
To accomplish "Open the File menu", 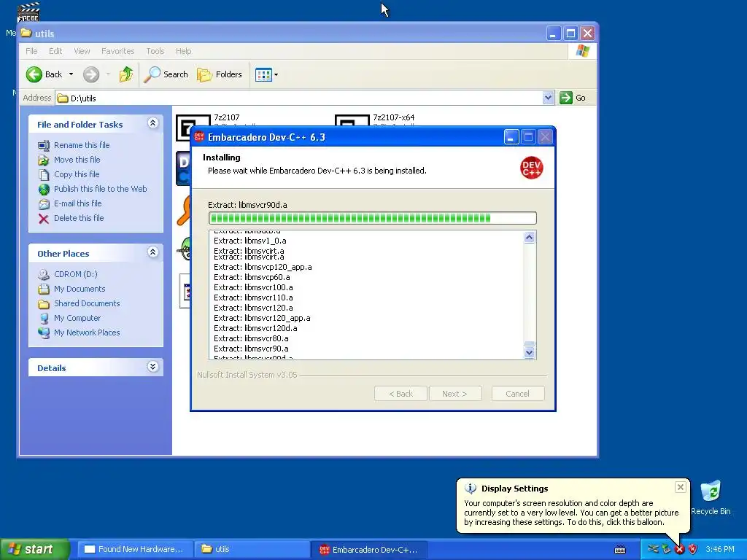I will [x=31, y=51].
